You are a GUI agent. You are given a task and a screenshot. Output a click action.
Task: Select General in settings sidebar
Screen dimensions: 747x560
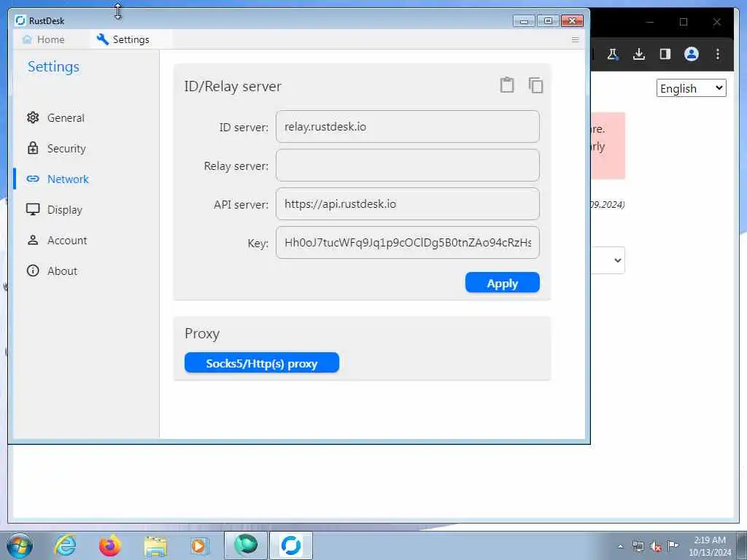click(x=65, y=117)
